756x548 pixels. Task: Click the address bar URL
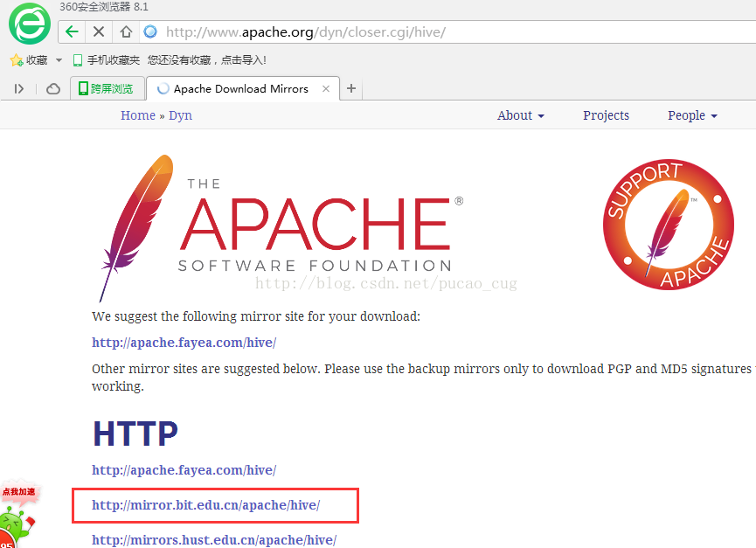(306, 31)
